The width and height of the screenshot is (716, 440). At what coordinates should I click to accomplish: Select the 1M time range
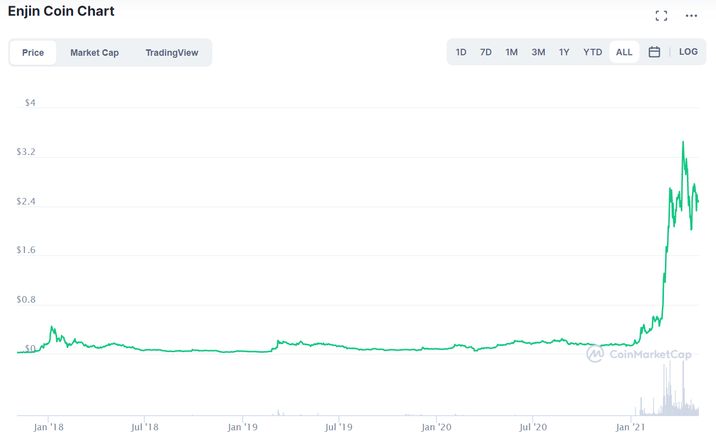(x=511, y=52)
